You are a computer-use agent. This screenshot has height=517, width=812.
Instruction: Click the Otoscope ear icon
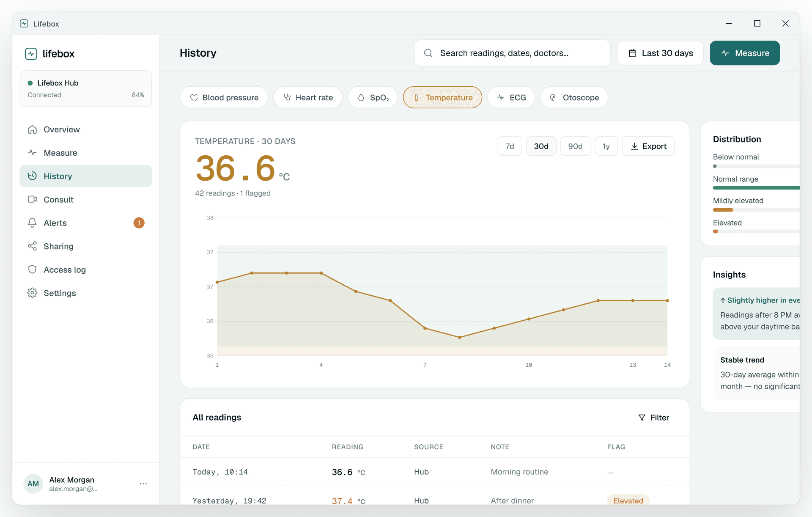click(553, 98)
